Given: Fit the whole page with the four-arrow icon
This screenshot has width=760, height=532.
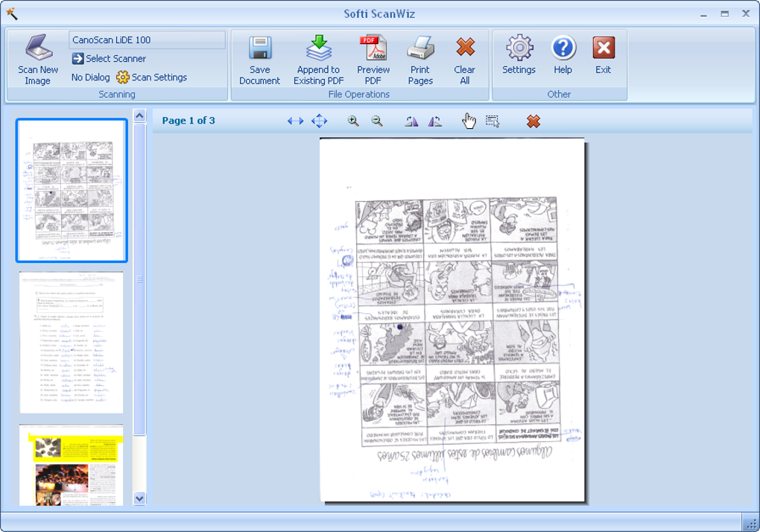Looking at the screenshot, I should pos(319,121).
